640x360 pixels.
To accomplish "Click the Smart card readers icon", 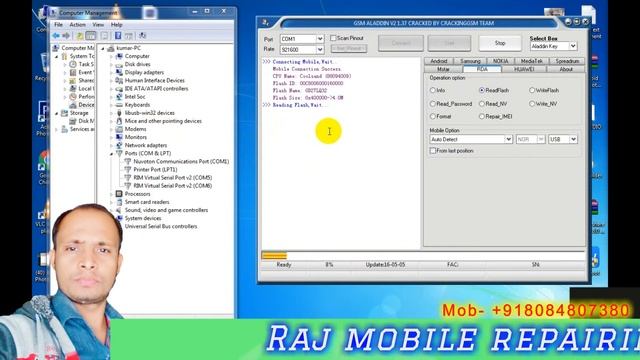I will pos(119,202).
